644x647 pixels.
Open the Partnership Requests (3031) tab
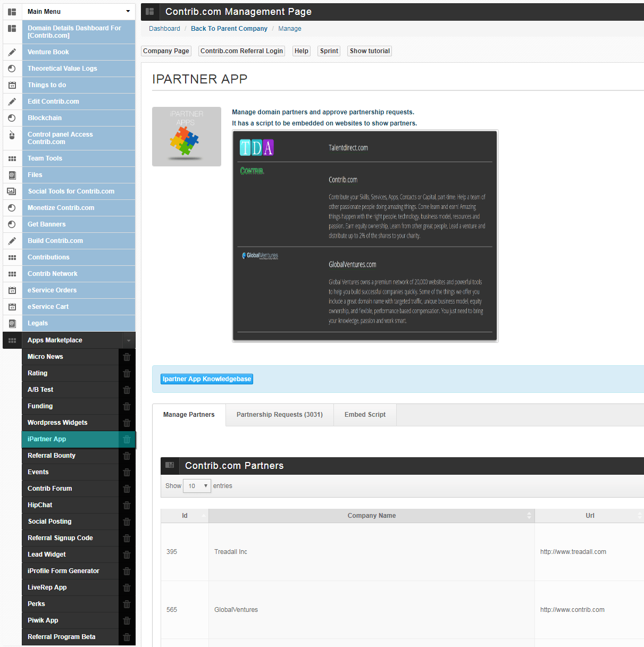coord(280,415)
